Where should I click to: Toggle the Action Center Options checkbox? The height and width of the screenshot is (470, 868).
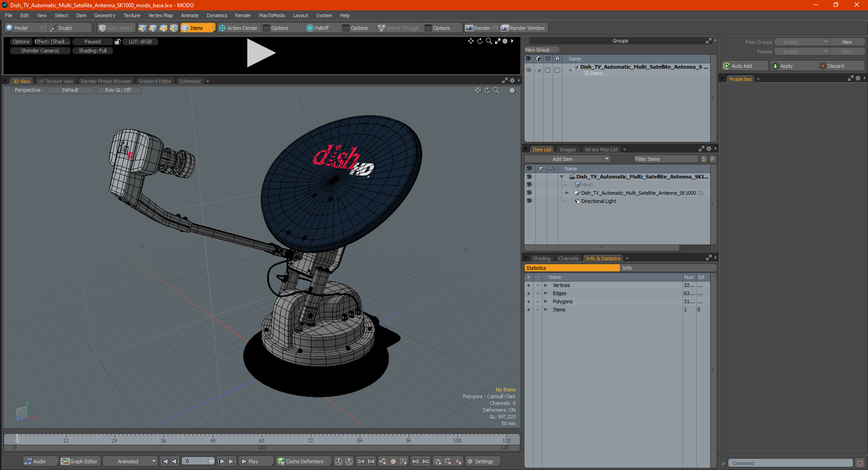point(266,28)
